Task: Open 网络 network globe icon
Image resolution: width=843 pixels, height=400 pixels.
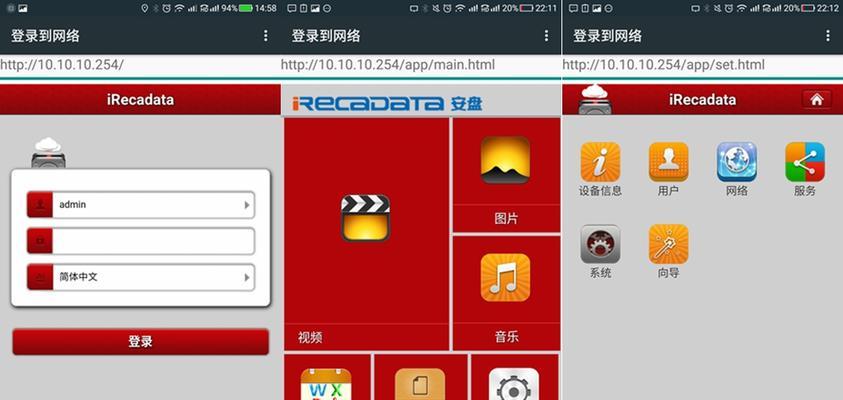Action: tap(737, 162)
